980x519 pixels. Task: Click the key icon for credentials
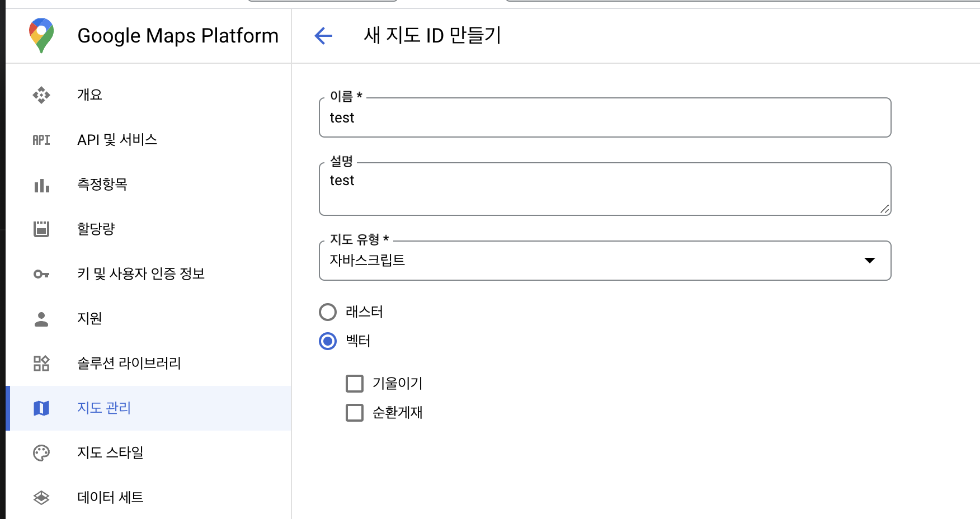click(41, 274)
